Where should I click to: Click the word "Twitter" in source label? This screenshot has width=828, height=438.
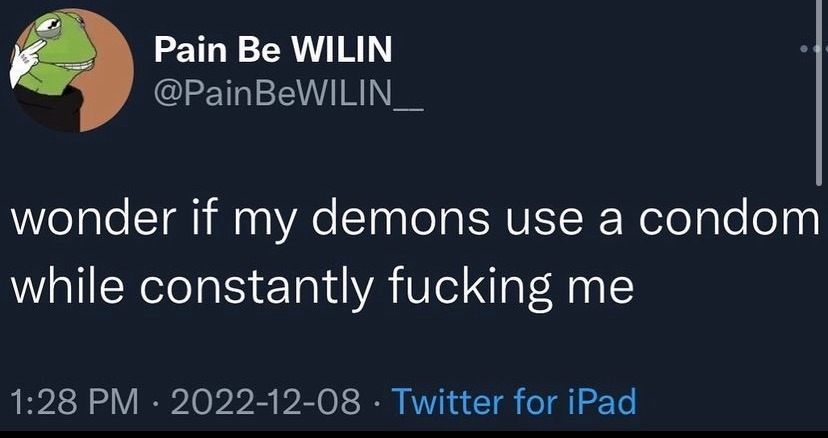(x=449, y=402)
